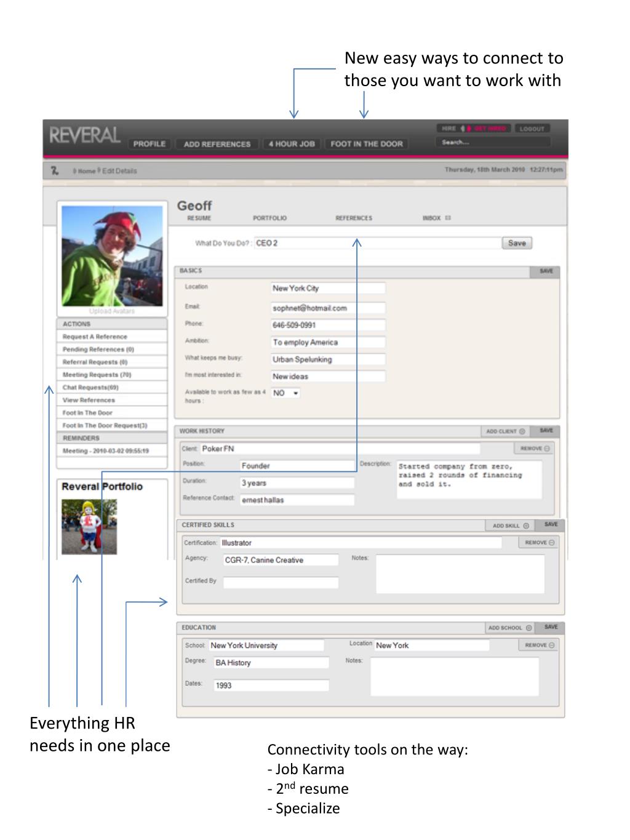Save the What Do You Do entry
630x840 pixels.
517,243
